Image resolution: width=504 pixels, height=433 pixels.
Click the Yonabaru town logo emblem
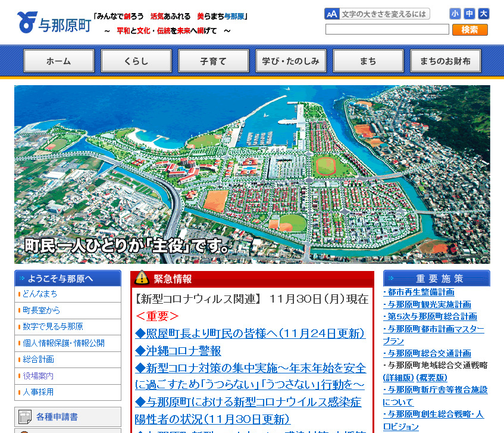click(27, 22)
